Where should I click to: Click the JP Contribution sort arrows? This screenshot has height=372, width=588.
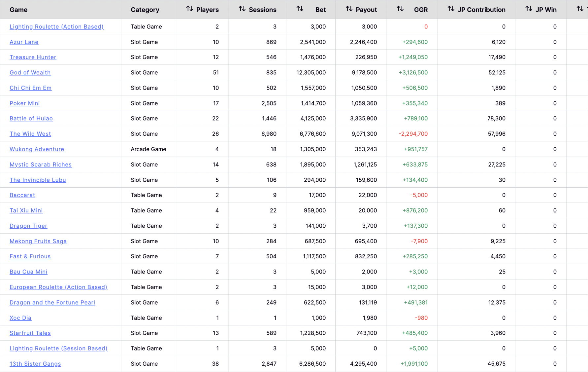click(x=451, y=9)
